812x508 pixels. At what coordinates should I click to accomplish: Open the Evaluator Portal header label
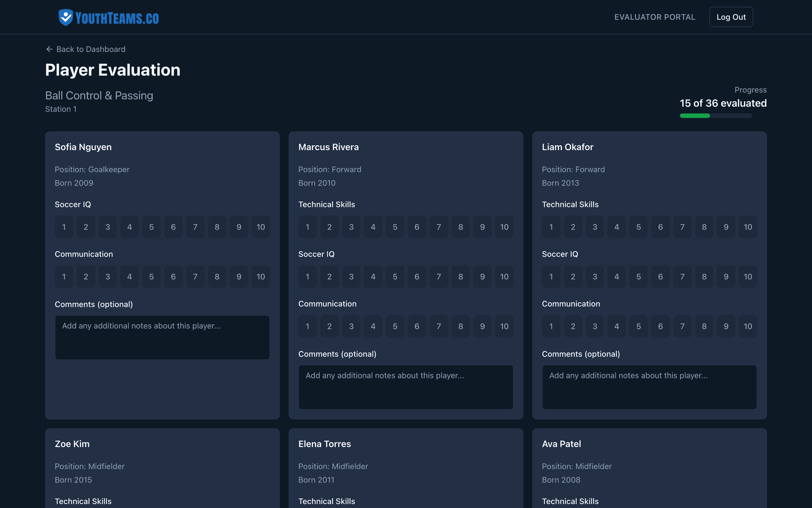point(655,17)
